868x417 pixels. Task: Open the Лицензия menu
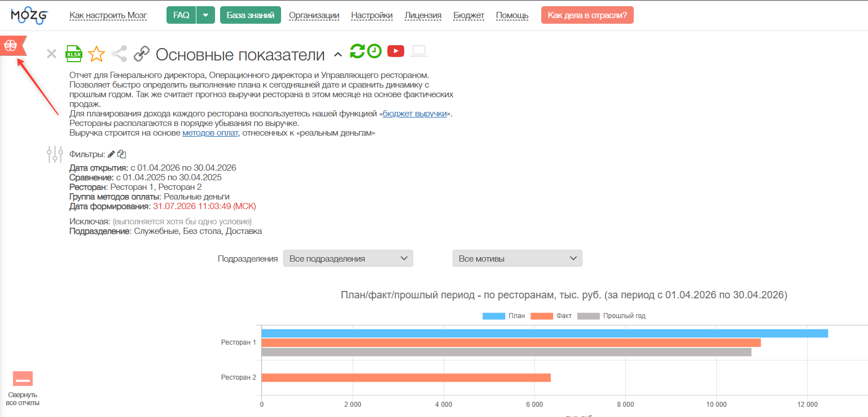point(423,15)
